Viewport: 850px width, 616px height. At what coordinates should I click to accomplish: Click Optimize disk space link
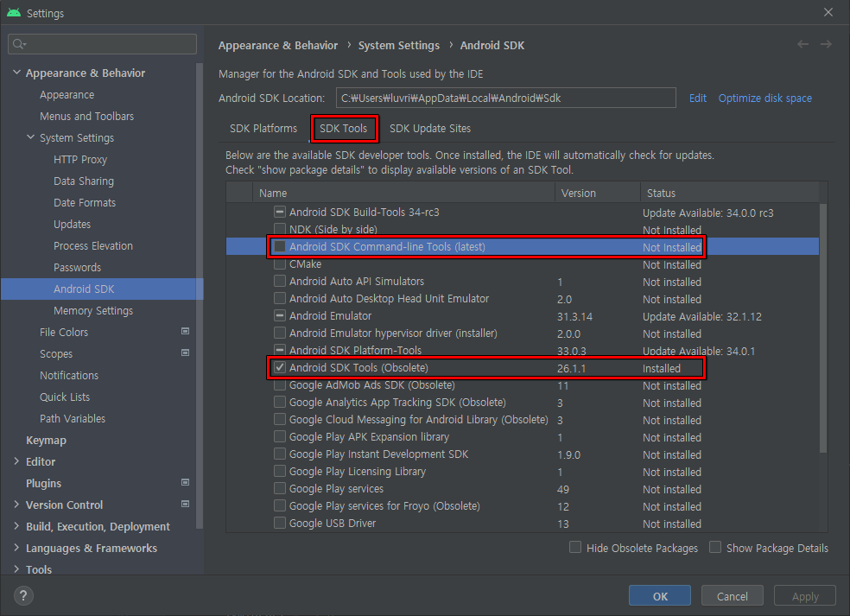tap(764, 98)
